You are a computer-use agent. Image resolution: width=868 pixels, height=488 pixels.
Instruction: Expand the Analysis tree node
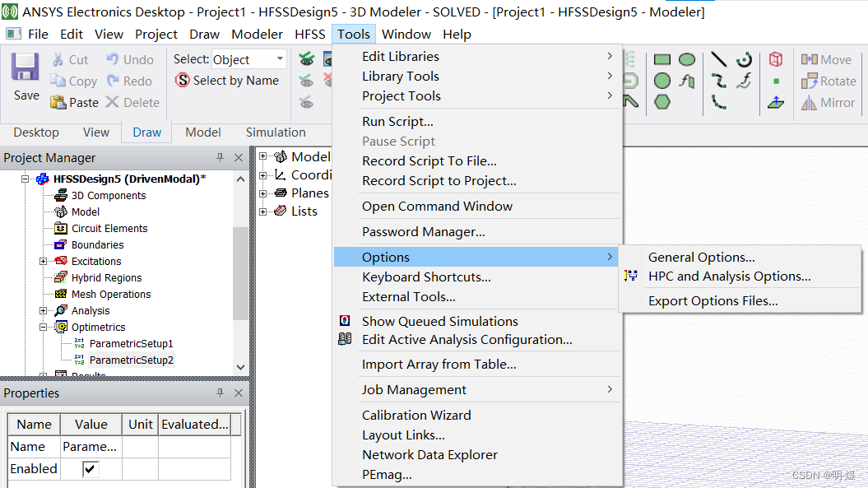coord(43,311)
